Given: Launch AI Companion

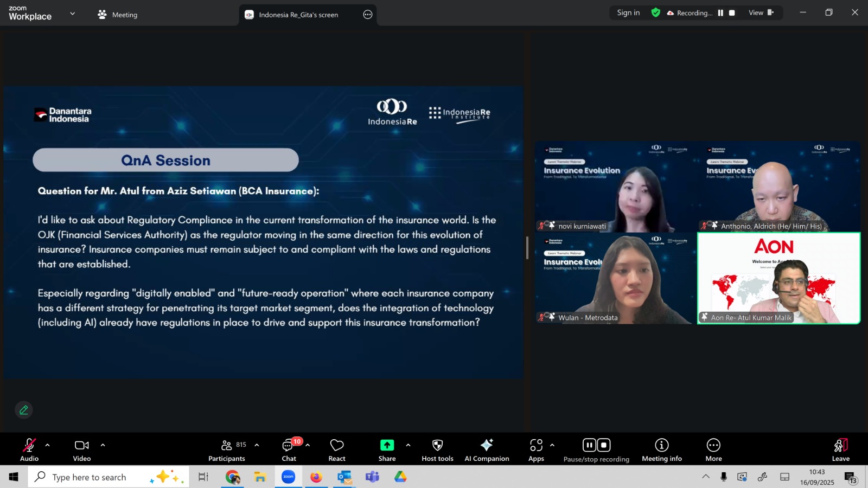Looking at the screenshot, I should point(487,450).
